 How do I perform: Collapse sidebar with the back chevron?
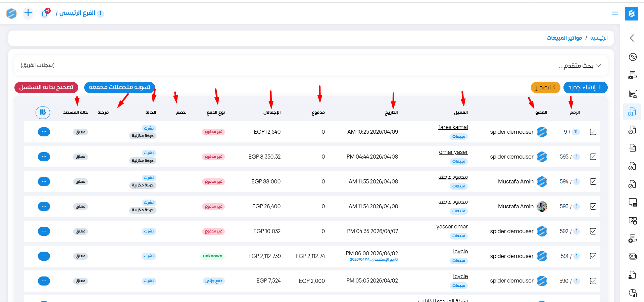click(x=632, y=38)
